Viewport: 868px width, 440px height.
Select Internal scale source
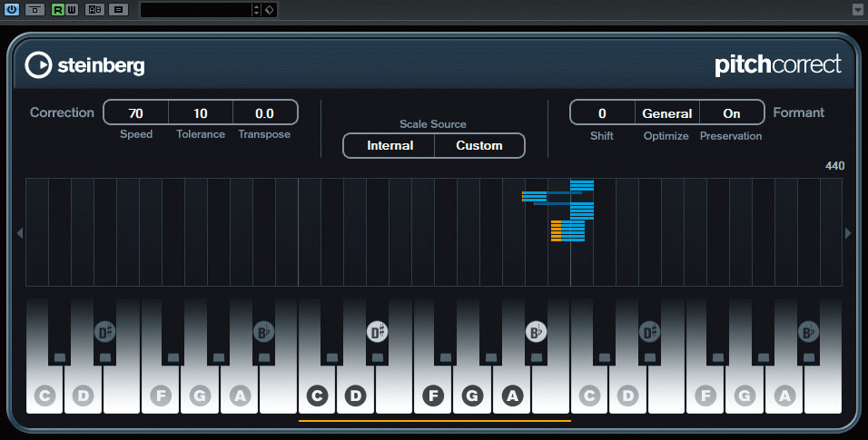(390, 145)
